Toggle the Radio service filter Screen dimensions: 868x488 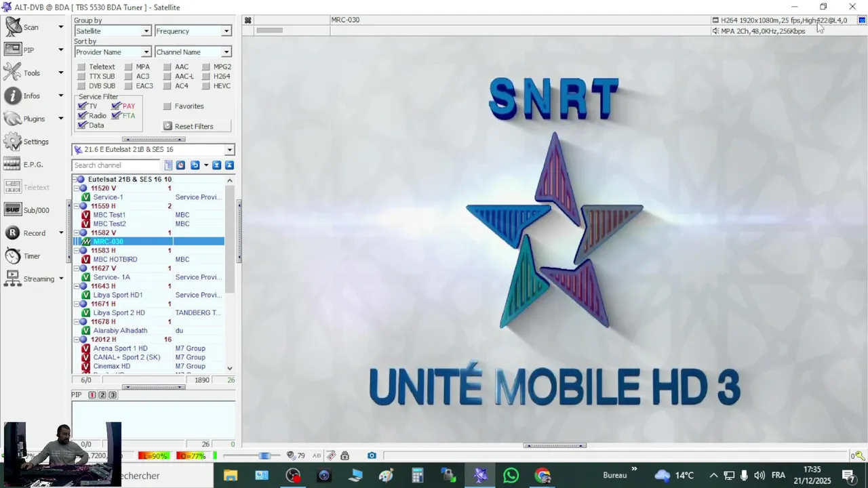pos(82,116)
